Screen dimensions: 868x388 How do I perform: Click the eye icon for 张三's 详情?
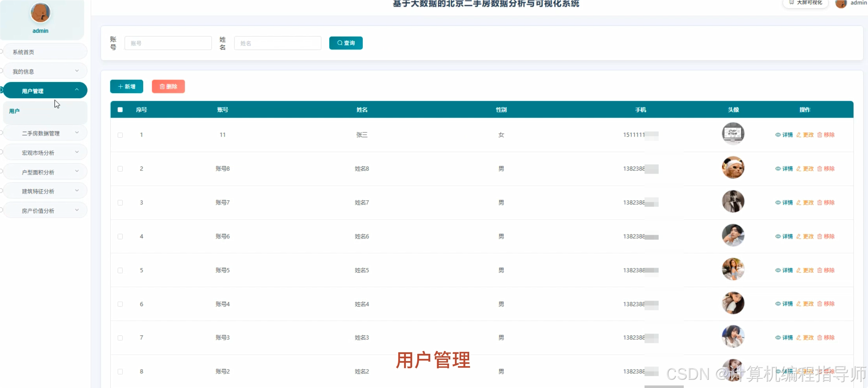(x=779, y=134)
